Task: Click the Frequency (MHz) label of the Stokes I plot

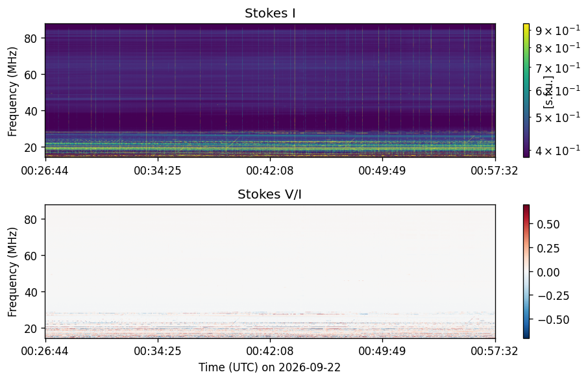Action: 13,92
